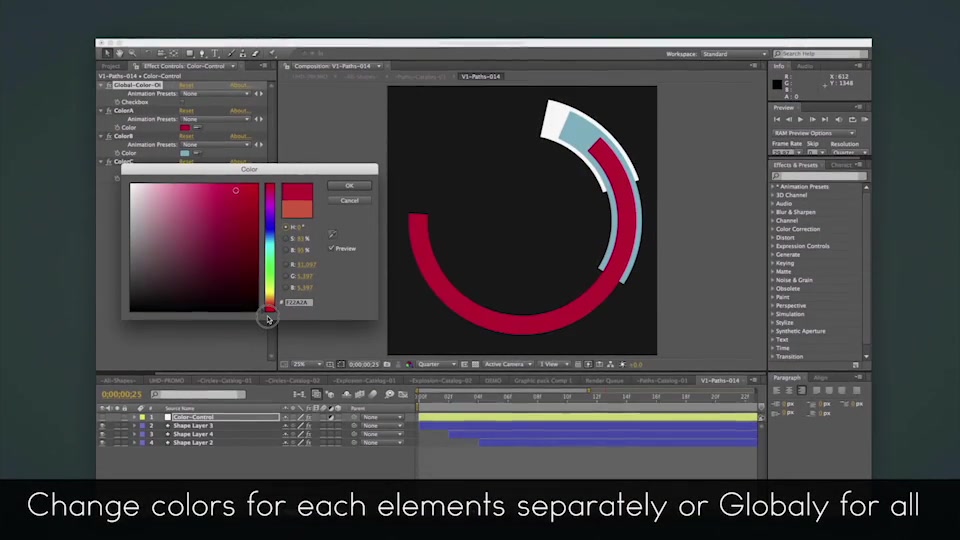Click Reset for ColorA effect
The width and height of the screenshot is (960, 540).
(x=186, y=111)
